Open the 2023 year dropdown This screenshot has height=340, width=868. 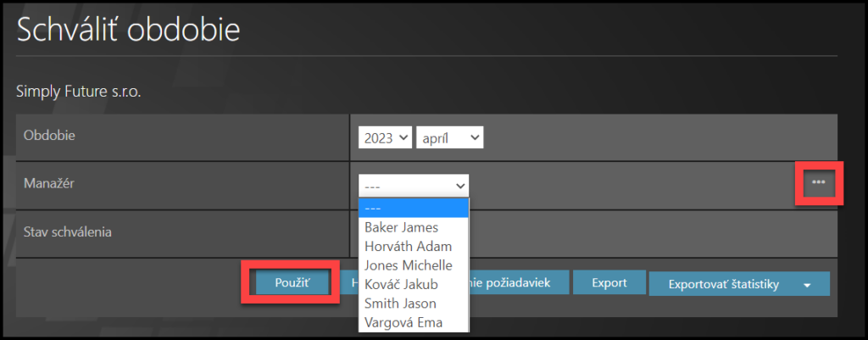(386, 138)
